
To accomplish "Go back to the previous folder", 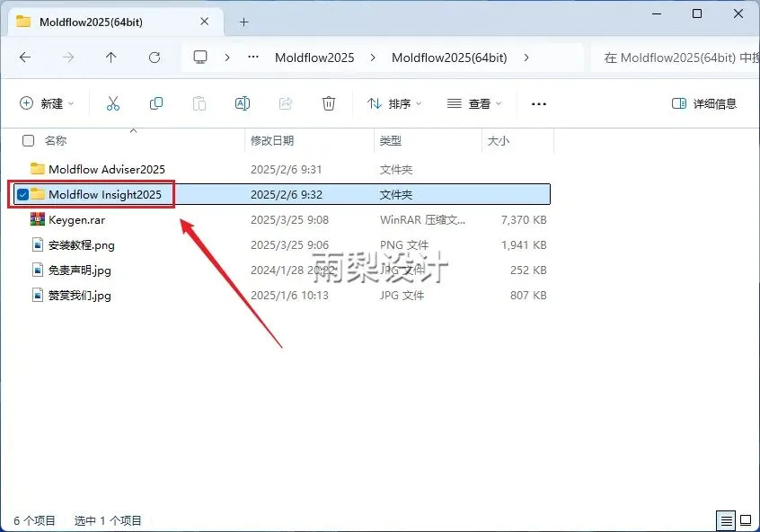I will tap(25, 58).
